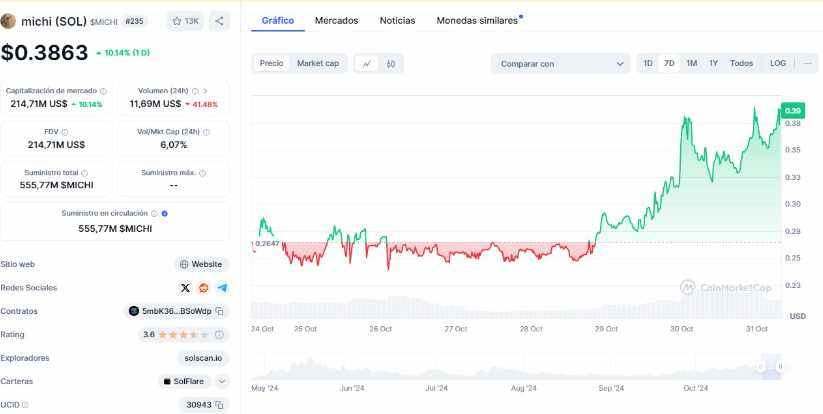Select the Market cap chart mode
This screenshot has height=414, width=823.
point(318,63)
